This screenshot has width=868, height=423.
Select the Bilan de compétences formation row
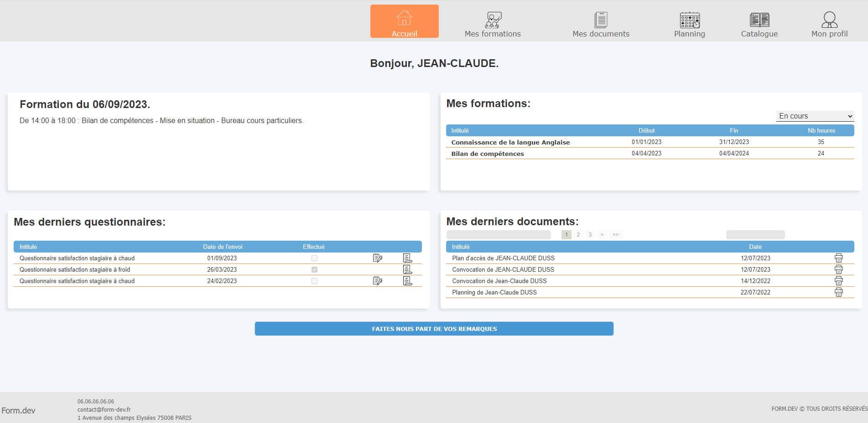pos(487,154)
